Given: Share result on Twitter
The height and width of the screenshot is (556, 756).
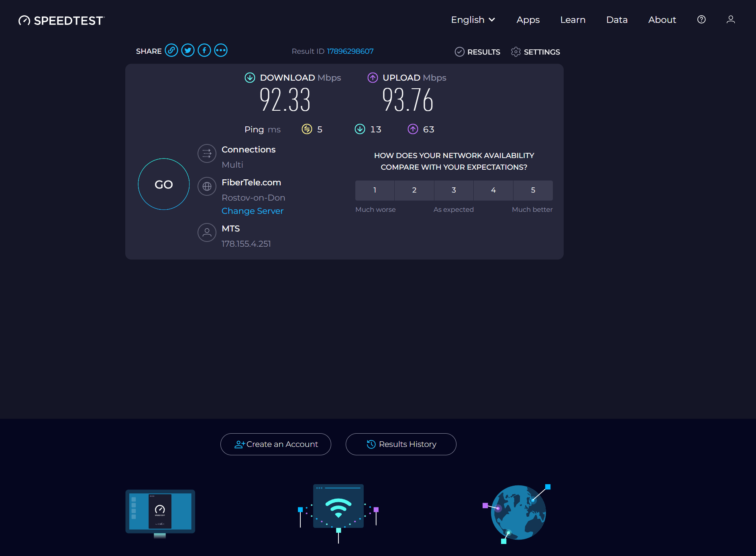Looking at the screenshot, I should click(x=188, y=51).
